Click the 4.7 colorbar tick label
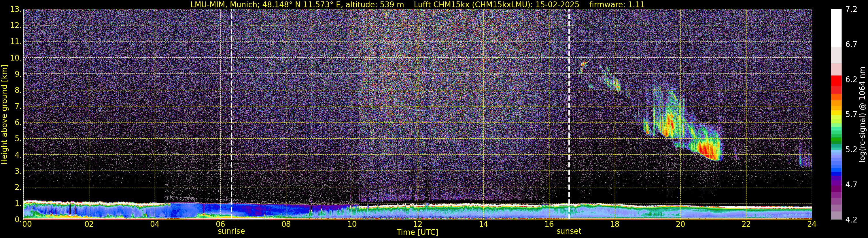 851,185
